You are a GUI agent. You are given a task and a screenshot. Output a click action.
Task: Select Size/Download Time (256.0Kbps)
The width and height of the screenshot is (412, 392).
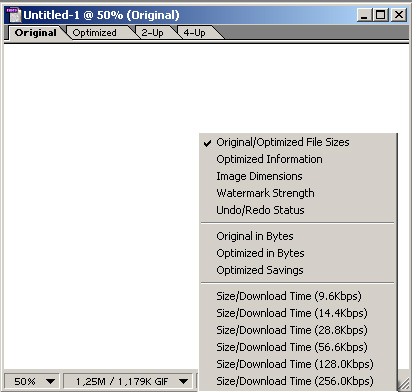298,381
